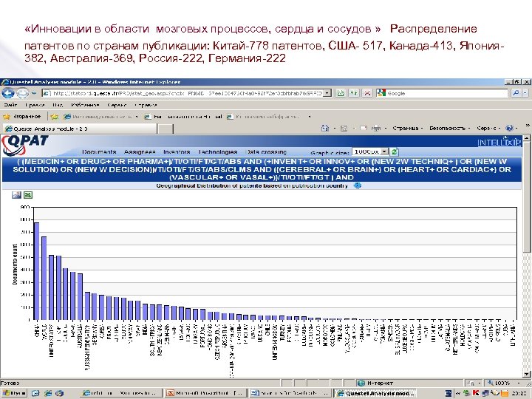Switch to the Inventors tab

coord(177,152)
